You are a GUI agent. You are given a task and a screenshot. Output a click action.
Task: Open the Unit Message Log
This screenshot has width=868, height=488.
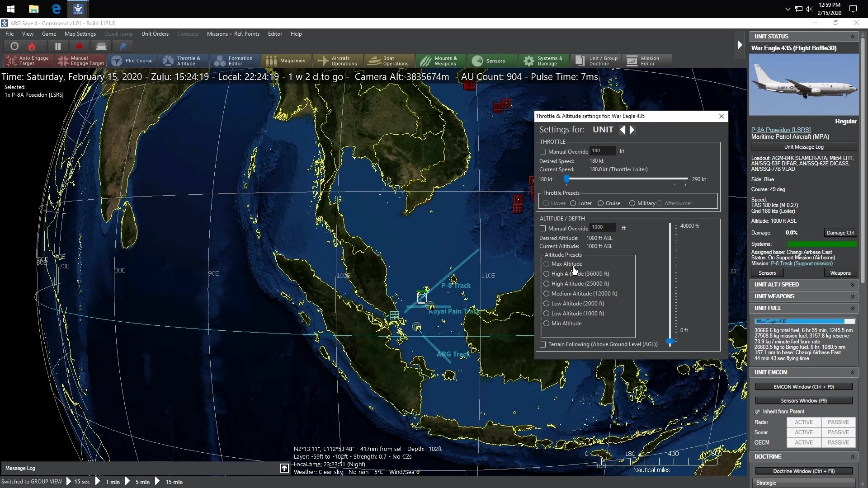pos(804,147)
